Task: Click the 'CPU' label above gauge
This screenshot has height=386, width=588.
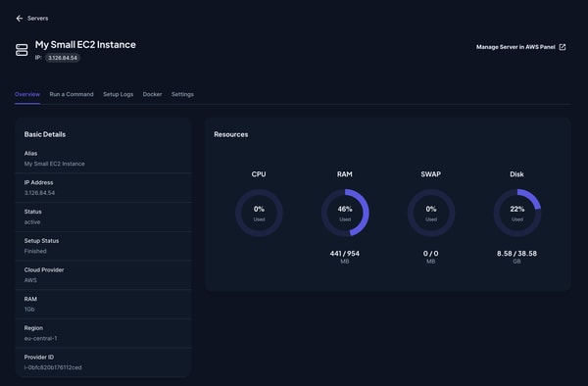Action: [259, 174]
